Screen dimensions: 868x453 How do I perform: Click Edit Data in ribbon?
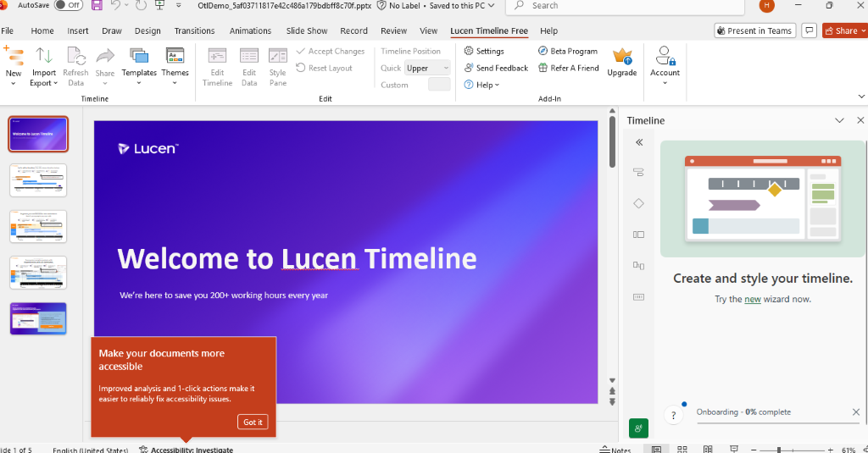249,66
